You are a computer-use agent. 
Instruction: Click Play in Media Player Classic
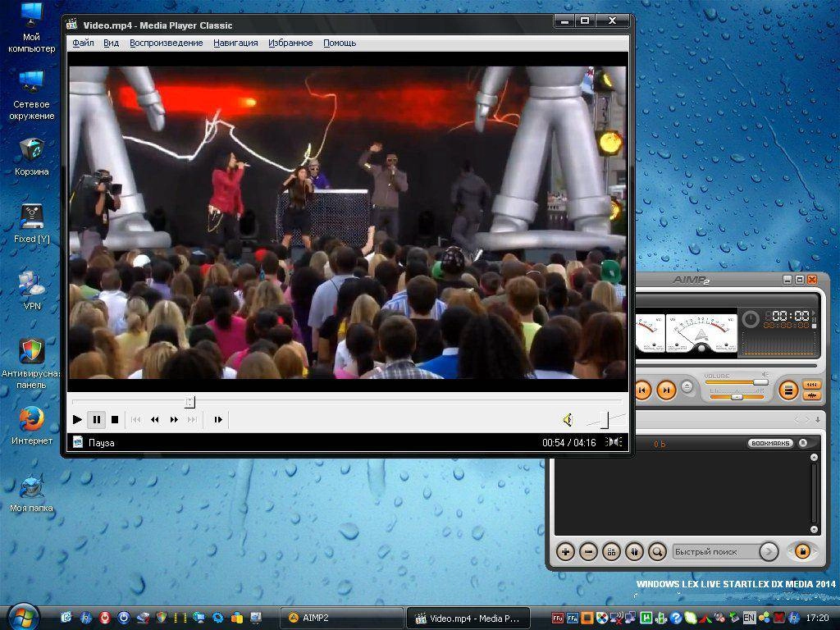[x=77, y=419]
